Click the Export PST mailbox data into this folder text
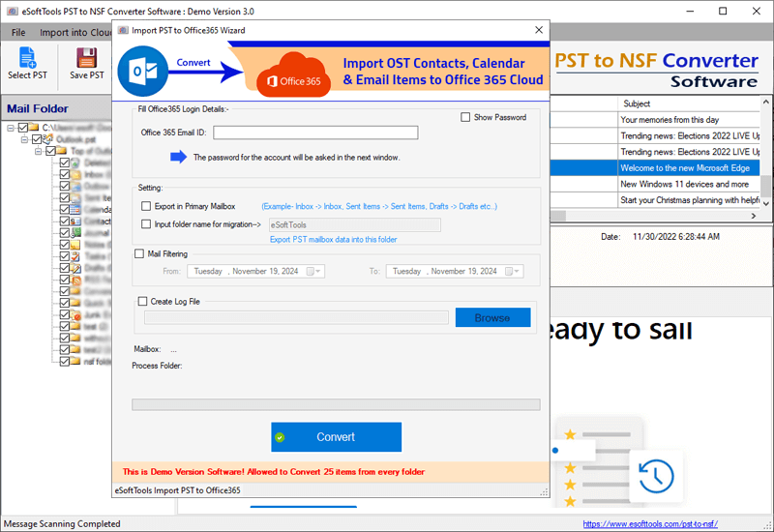The width and height of the screenshot is (774, 532). [333, 239]
